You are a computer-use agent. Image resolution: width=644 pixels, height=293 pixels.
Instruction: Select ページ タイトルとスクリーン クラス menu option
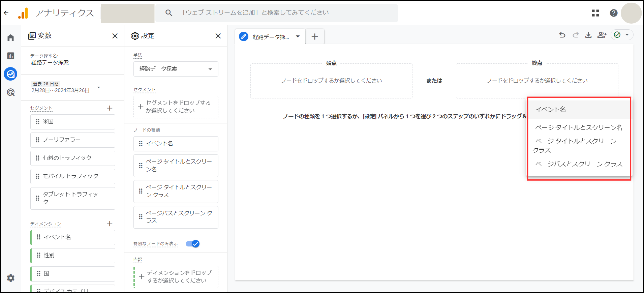click(579, 146)
